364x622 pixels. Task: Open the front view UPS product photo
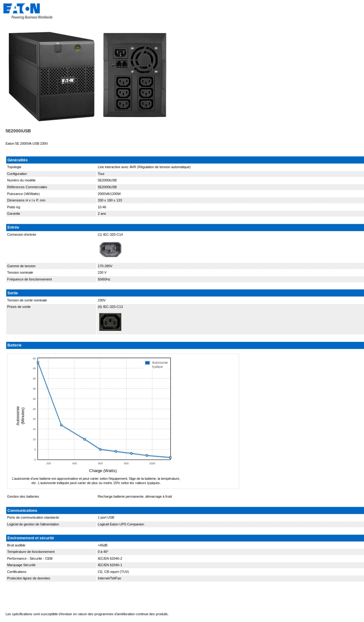[52, 76]
